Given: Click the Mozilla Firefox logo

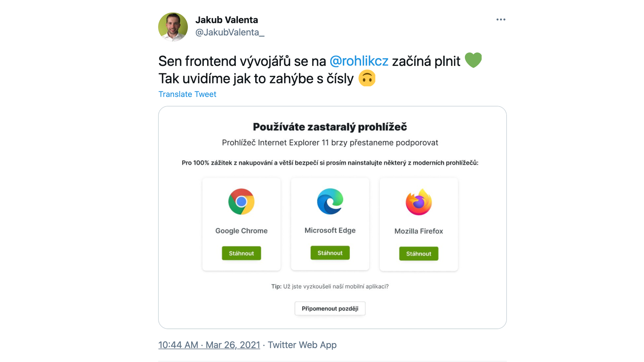Looking at the screenshot, I should click(419, 202).
